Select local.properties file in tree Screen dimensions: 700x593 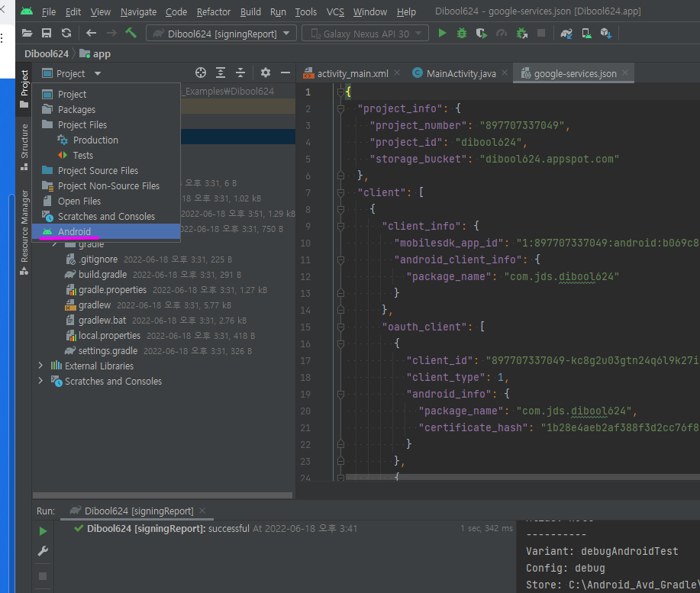(109, 336)
